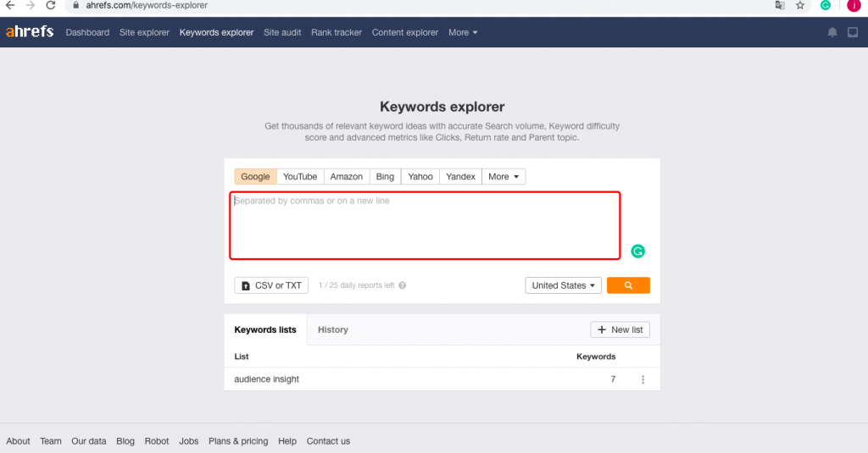Screen dimensions: 868x453
Task: Expand More search engines dropdown
Action: pos(504,176)
